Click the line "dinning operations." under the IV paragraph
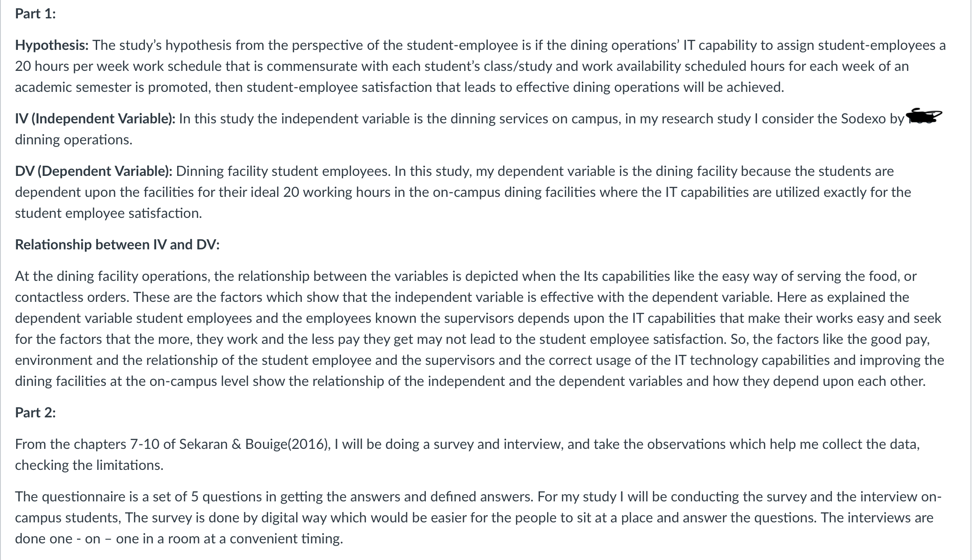The width and height of the screenshot is (974, 560). (x=74, y=140)
